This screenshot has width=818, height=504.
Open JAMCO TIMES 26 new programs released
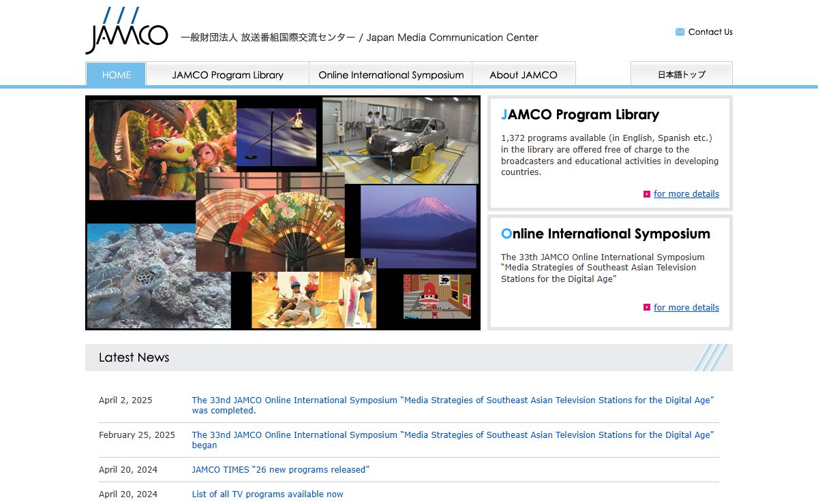pyautogui.click(x=280, y=470)
